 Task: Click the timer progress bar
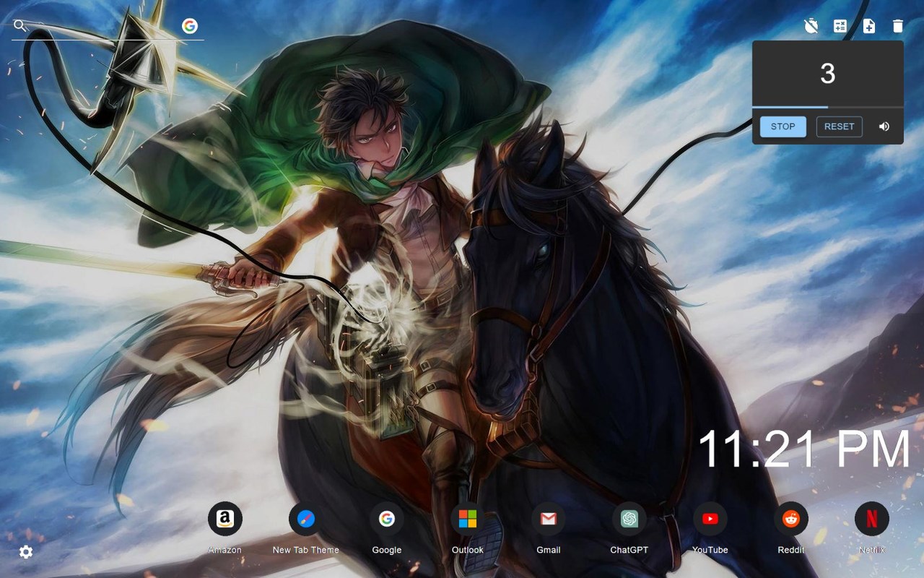828,107
